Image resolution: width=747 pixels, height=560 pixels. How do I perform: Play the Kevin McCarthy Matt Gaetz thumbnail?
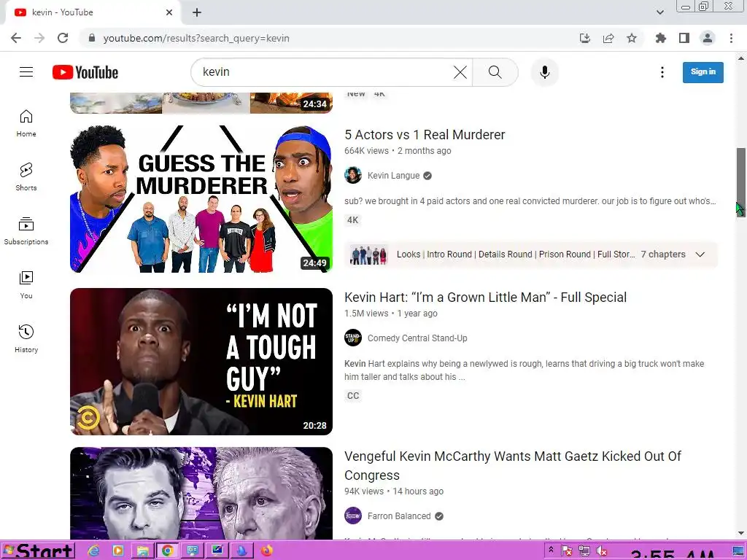coord(201,493)
